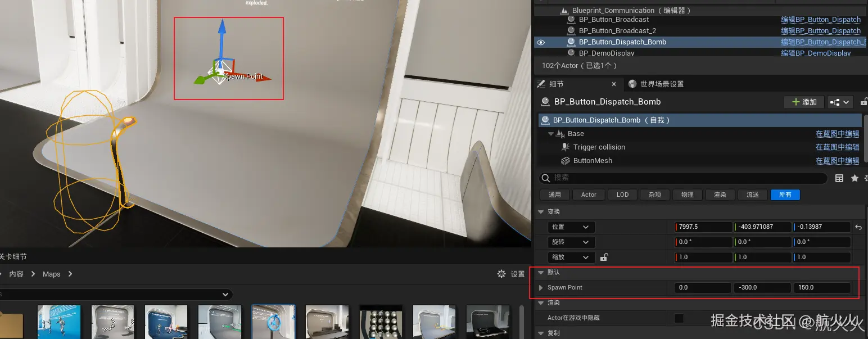Open the property matrix table icon
Image resolution: width=868 pixels, height=339 pixels.
tap(839, 178)
